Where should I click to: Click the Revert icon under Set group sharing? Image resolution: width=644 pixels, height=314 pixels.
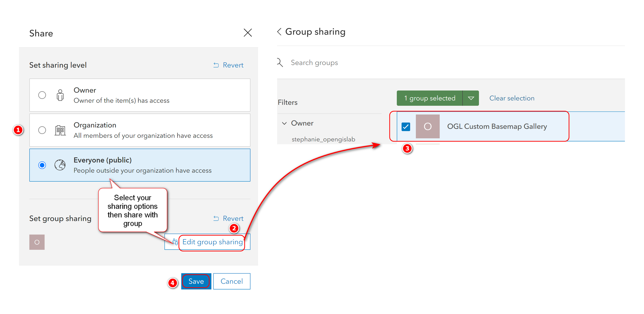coord(216,218)
